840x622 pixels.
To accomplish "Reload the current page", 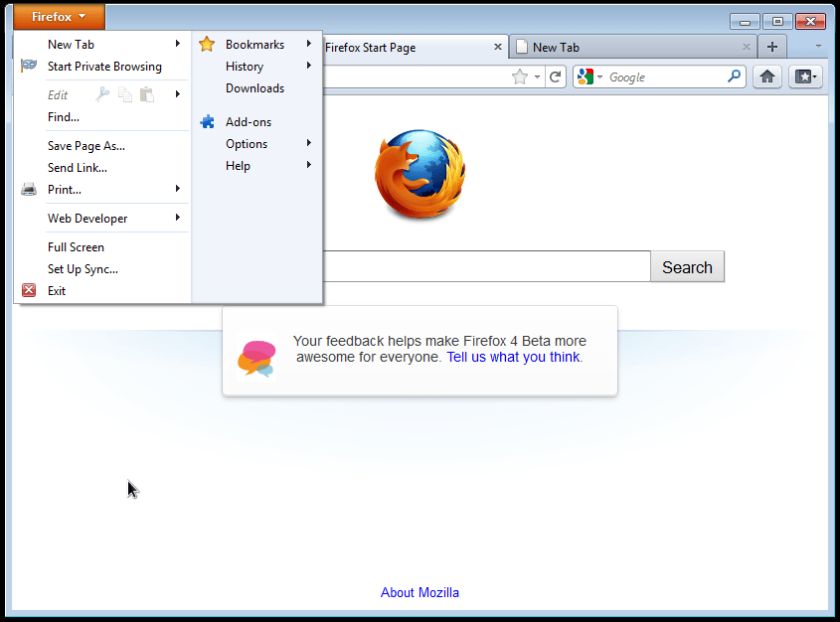I will (556, 78).
